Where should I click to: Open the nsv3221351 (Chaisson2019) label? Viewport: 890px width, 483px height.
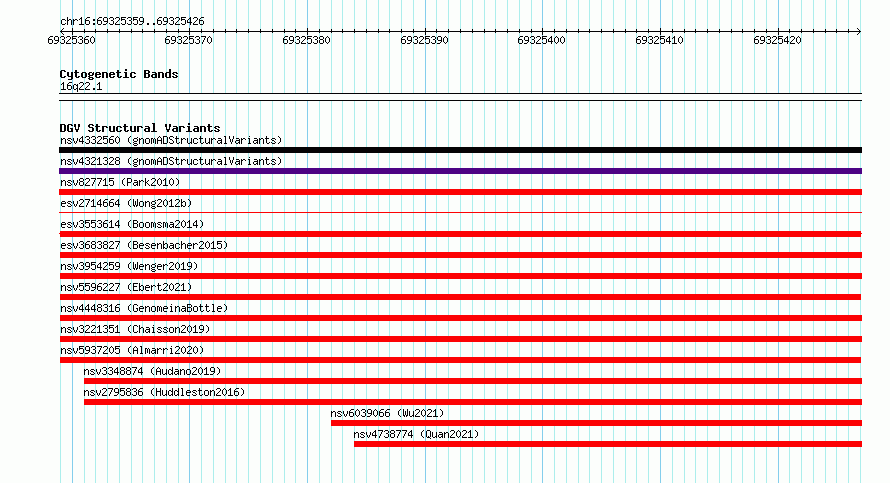[135, 329]
